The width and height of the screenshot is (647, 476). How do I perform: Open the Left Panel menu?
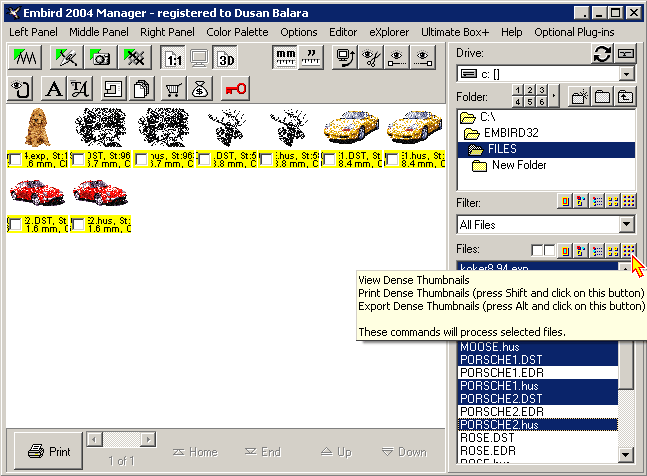coord(33,32)
